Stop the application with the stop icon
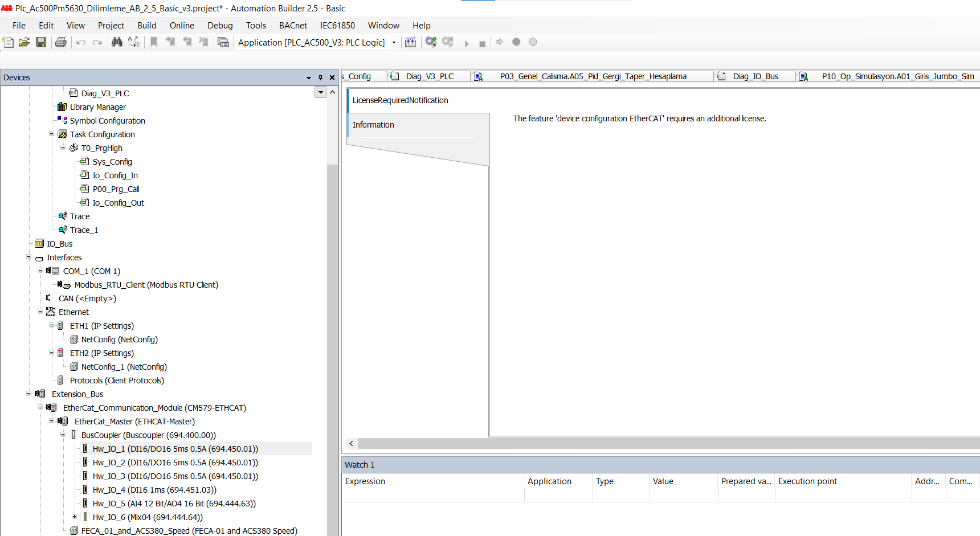The width and height of the screenshot is (980, 536). point(483,44)
